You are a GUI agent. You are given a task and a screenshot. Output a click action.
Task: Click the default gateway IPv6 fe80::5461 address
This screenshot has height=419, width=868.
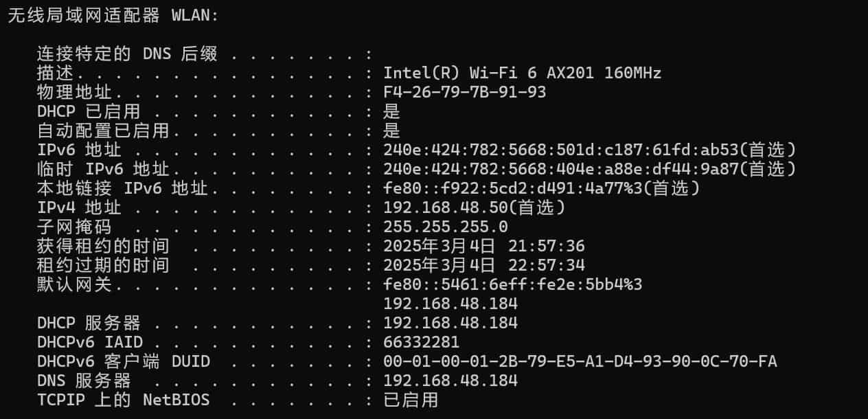click(x=513, y=284)
